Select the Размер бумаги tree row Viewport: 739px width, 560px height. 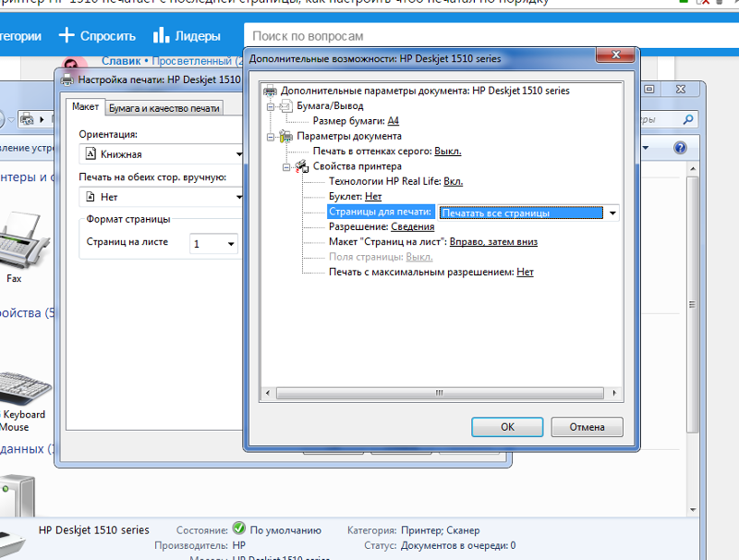356,121
